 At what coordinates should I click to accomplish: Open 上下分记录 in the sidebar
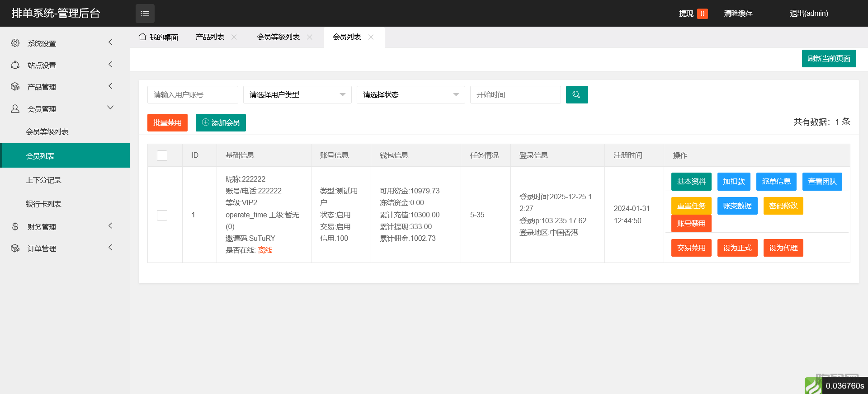[x=43, y=180]
